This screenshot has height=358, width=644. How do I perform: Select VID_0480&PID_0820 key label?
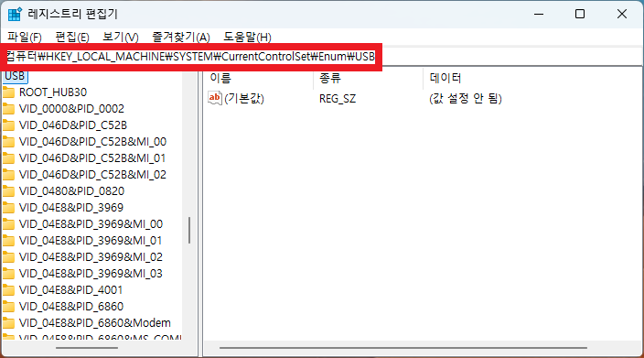coord(71,190)
